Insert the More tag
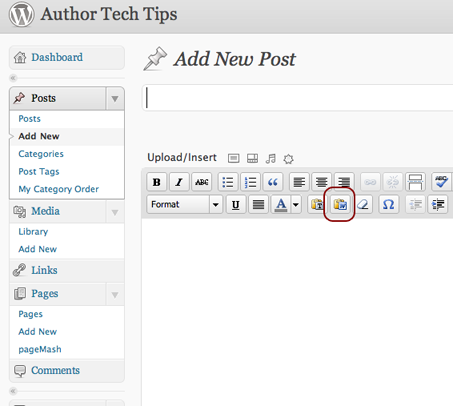The image size is (453, 406). (x=415, y=182)
